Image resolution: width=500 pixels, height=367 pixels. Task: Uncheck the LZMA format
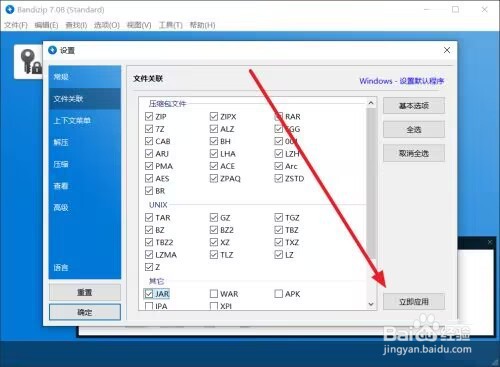pos(149,255)
